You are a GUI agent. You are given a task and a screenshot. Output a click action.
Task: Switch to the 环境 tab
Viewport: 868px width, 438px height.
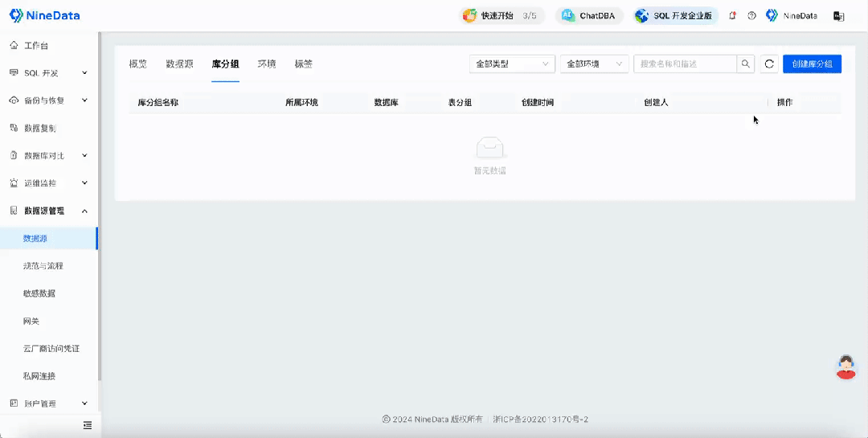click(x=267, y=63)
